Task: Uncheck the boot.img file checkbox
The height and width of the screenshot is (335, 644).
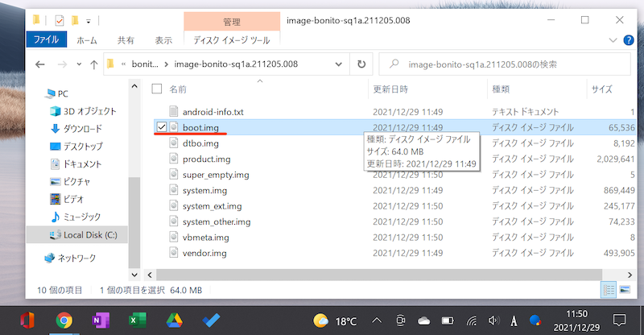Action: click(x=162, y=127)
